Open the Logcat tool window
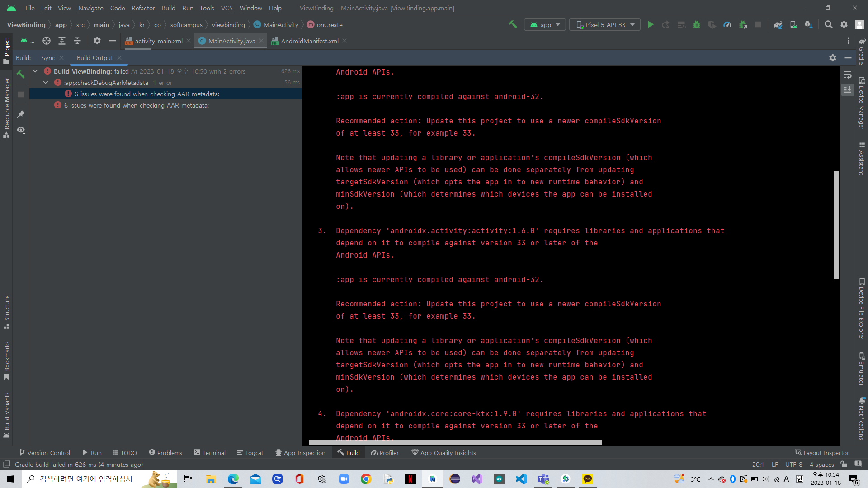The height and width of the screenshot is (488, 868). coord(250,453)
